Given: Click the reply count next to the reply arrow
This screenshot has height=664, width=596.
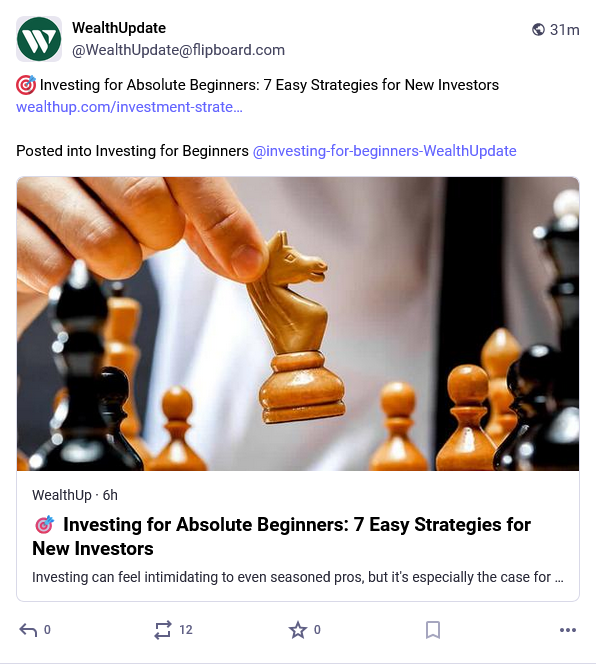Looking at the screenshot, I should point(47,630).
